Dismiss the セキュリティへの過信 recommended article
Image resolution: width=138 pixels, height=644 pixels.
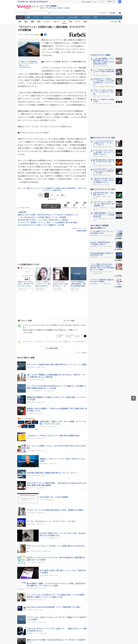coord(86,369)
